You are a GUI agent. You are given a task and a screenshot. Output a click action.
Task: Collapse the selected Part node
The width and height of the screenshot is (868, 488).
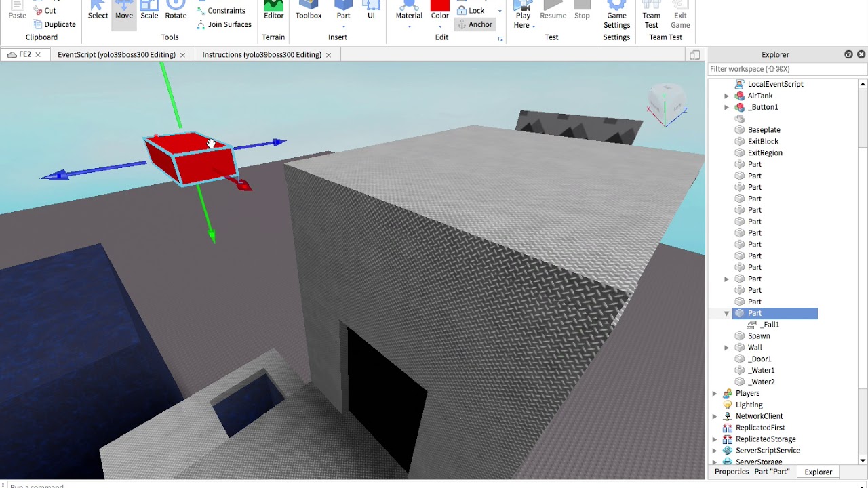tap(726, 313)
